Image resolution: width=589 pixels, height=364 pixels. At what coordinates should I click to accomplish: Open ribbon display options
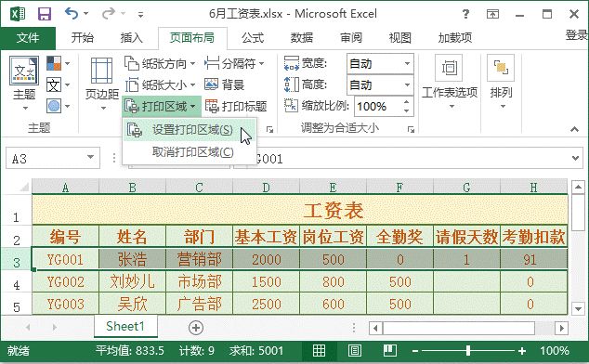point(492,14)
